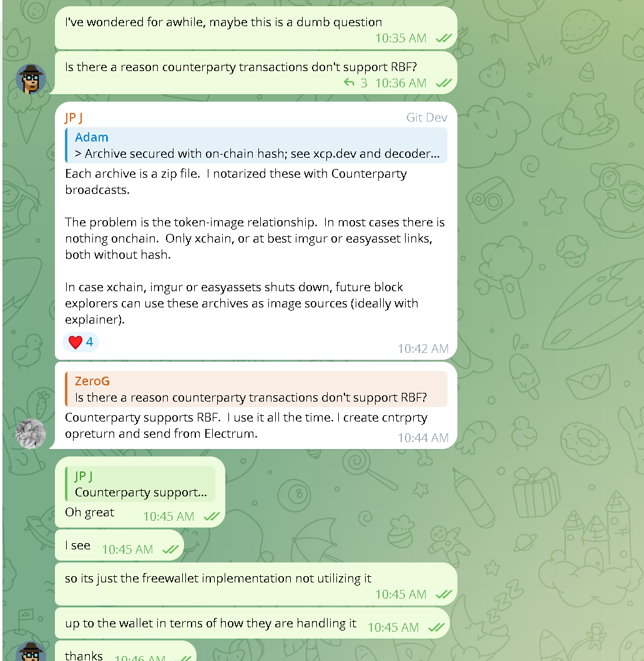Click checkmarks on freewallet implementation message
644x661 pixels.
(x=444, y=594)
